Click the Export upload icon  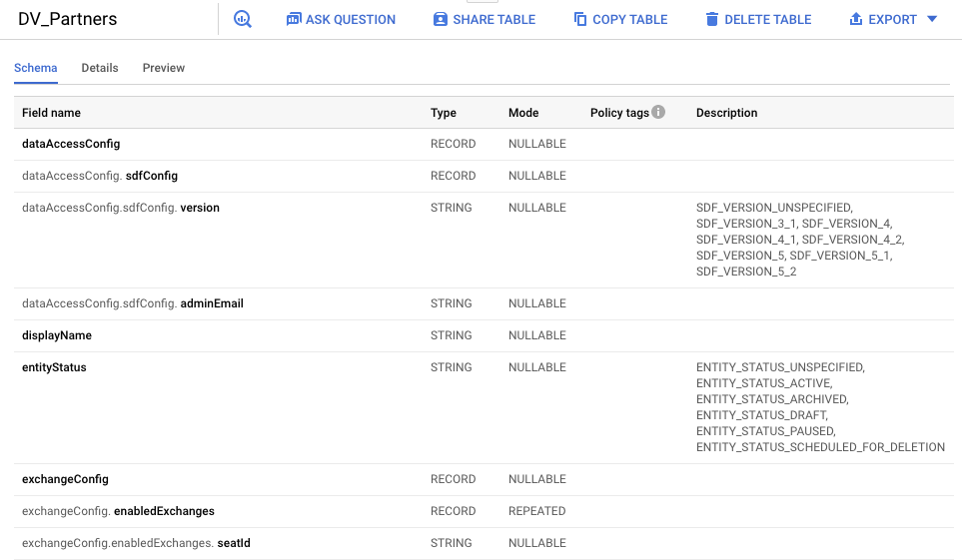pyautogui.click(x=855, y=19)
